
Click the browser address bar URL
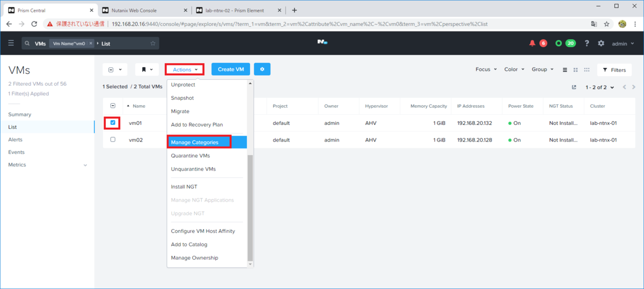(299, 24)
